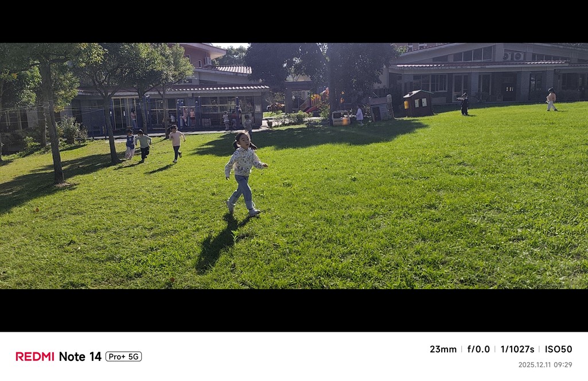Select the 2025.12.11 09:29 timestamp
This screenshot has height=381, width=588.
click(x=545, y=364)
